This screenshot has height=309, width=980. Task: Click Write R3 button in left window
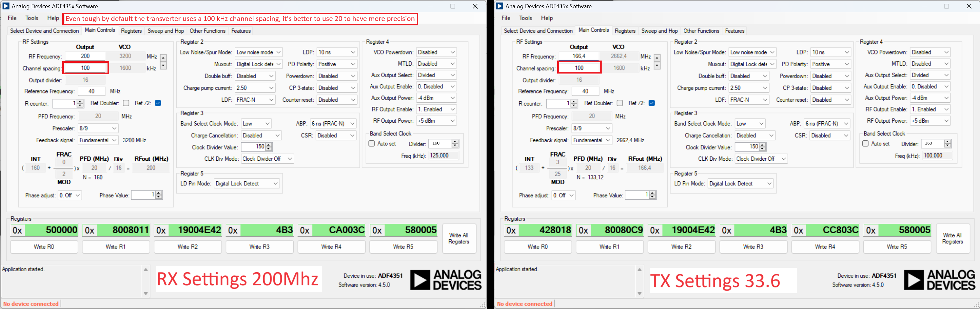(x=259, y=247)
